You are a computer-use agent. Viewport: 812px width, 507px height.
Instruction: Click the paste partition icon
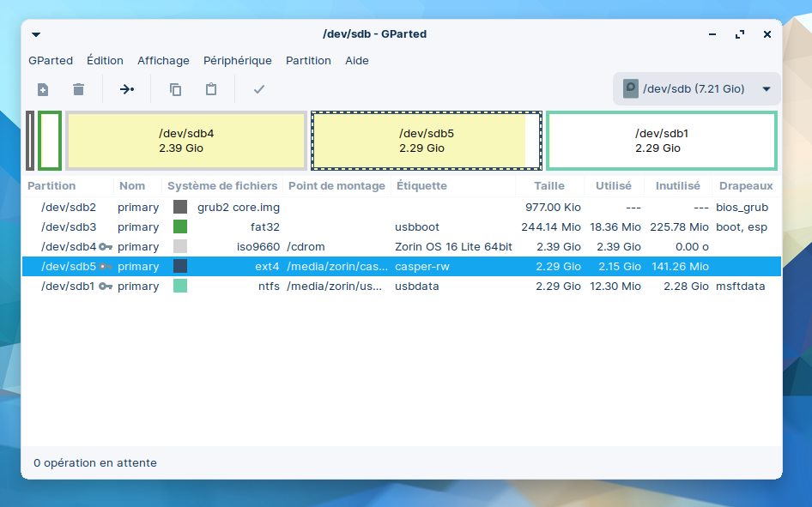point(211,89)
